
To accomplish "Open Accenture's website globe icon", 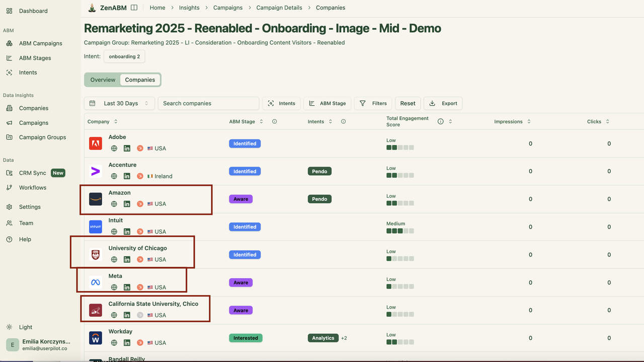I will point(114,176).
